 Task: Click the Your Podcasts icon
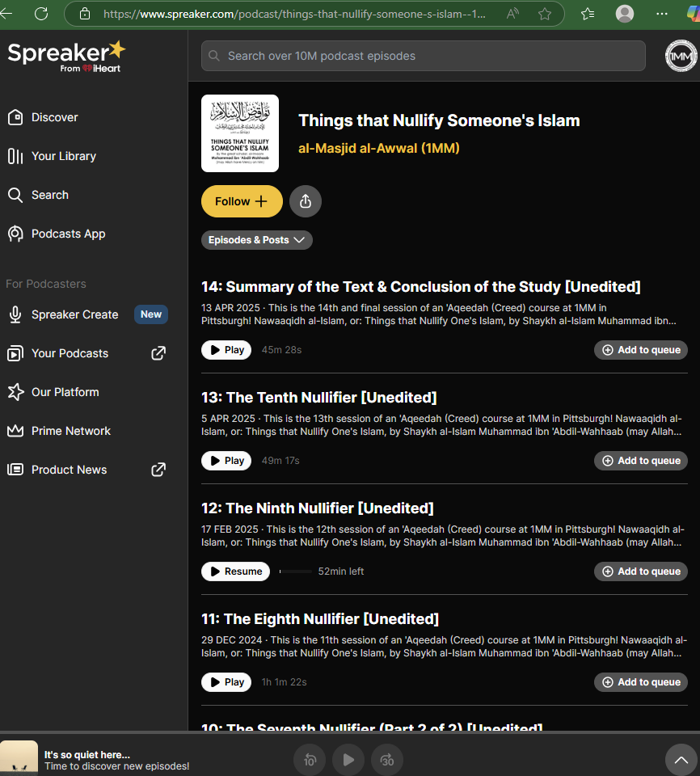[15, 353]
